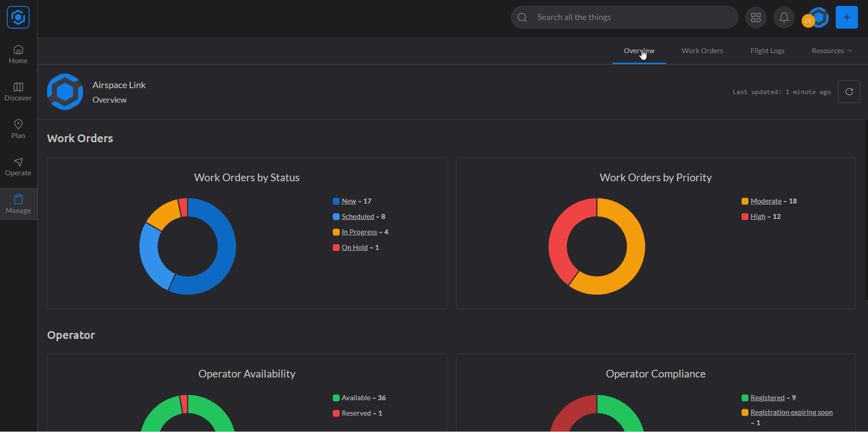Open the user profile avatar menu
868x432 pixels.
tap(816, 18)
